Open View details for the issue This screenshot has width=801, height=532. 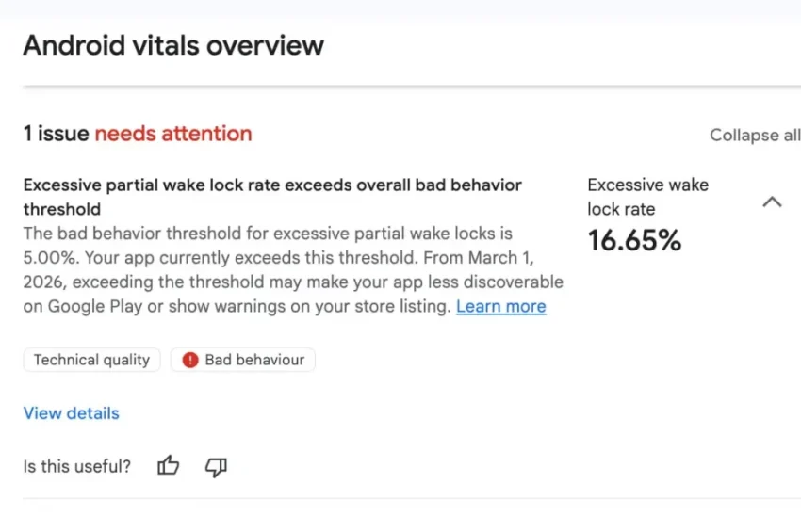72,412
